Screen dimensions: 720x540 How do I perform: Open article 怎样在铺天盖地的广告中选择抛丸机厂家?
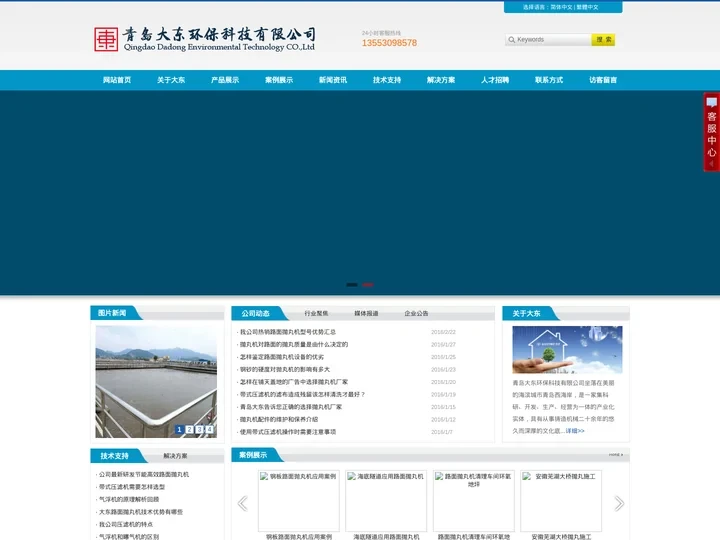click(294, 382)
